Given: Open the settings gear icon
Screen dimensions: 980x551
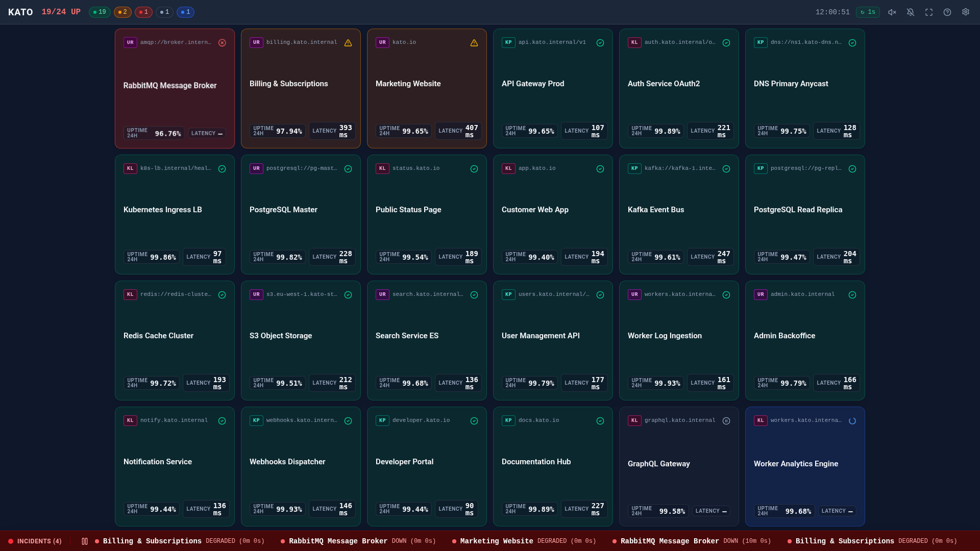Looking at the screenshot, I should click(965, 12).
